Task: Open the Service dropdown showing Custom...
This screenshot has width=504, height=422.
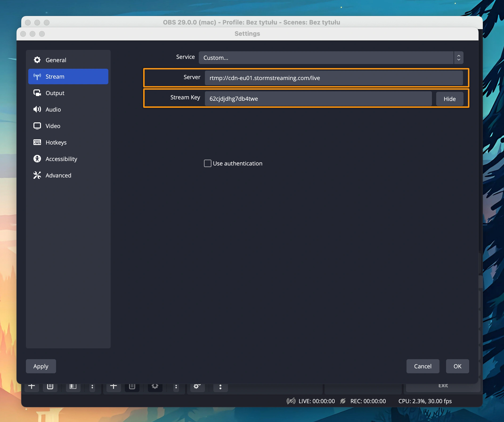Action: [326, 58]
